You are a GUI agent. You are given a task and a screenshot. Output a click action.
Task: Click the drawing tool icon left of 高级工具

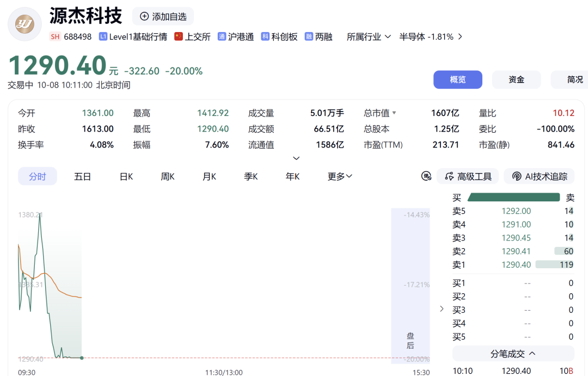(x=426, y=176)
